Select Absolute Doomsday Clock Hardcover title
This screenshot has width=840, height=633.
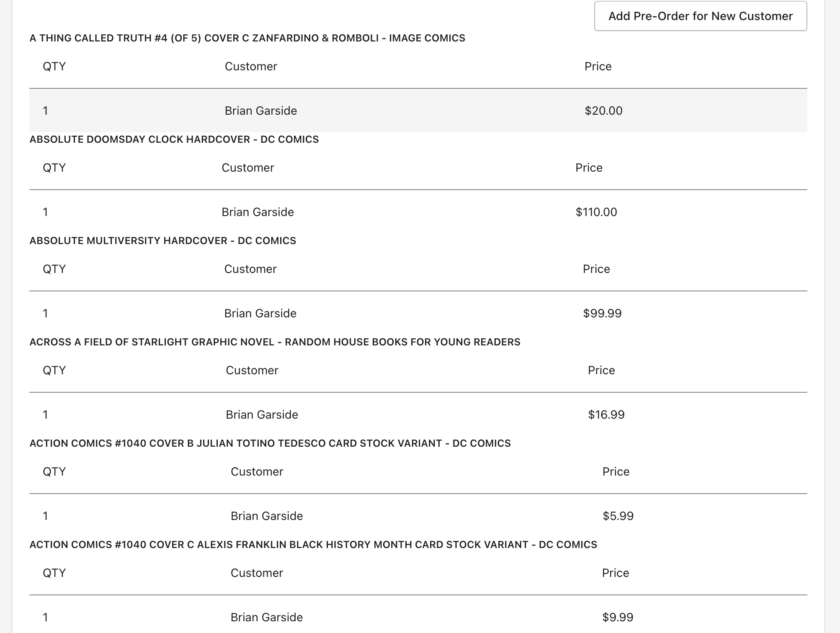174,139
